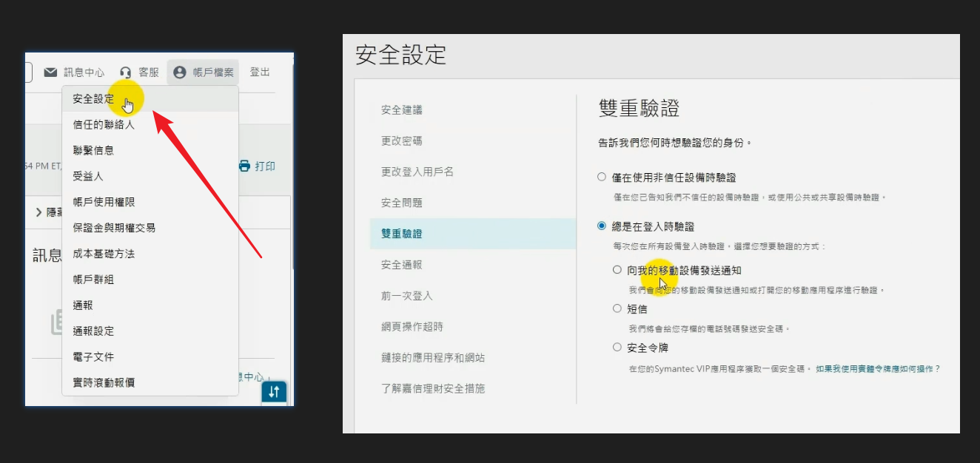
Task: Click the 客服 headset icon
Action: pos(126,72)
